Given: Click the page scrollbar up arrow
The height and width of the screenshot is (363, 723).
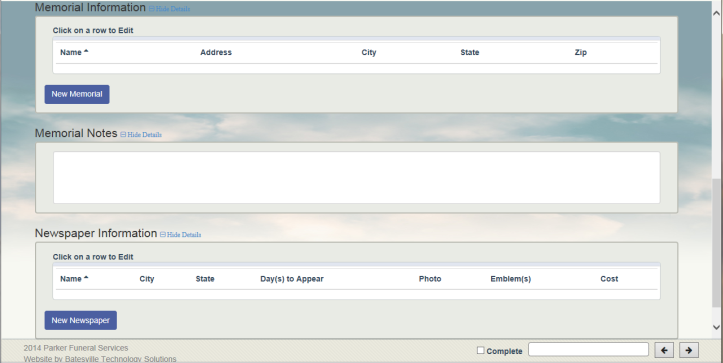Looking at the screenshot, I should pyautogui.click(x=717, y=13).
